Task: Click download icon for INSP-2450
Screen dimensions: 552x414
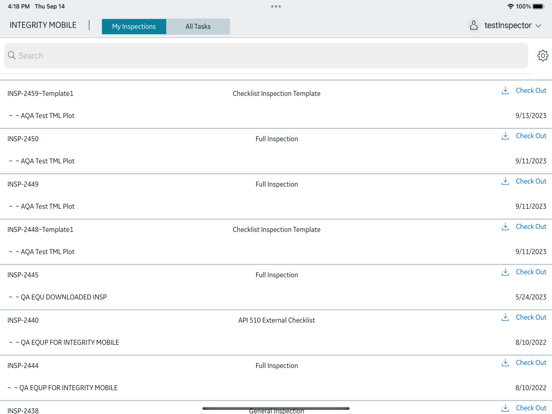Action: [505, 136]
